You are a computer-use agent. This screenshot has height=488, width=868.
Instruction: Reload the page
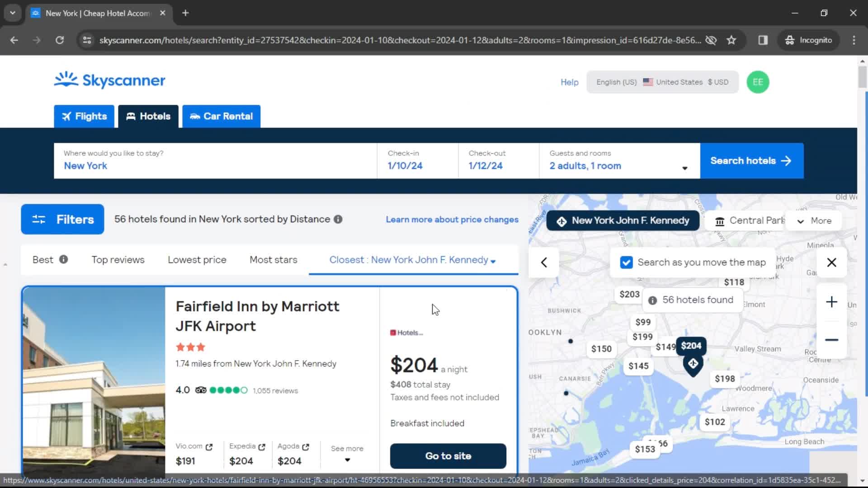click(60, 40)
